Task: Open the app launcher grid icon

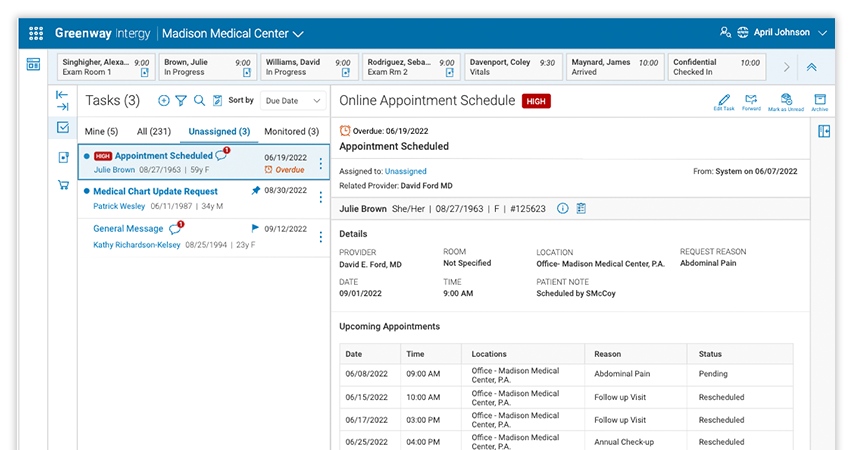Action: coord(36,33)
